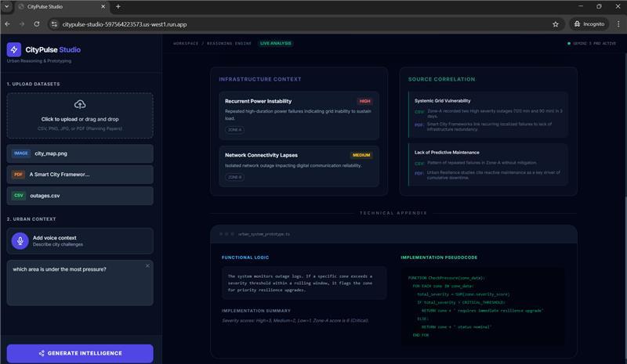
Task: Click the PDF badge on Smart City Framework
Action: [18, 175]
